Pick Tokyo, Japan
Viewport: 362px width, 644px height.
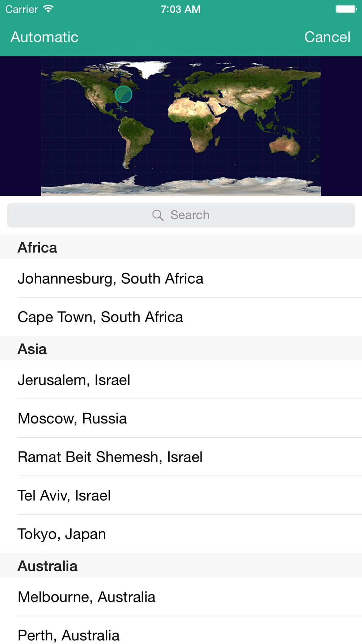coord(181,534)
